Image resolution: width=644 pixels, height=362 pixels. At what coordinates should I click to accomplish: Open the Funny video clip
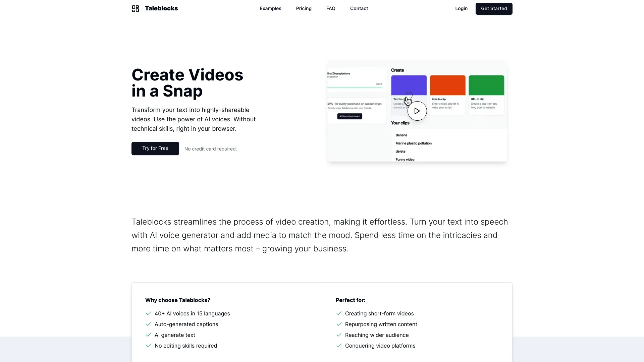(405, 160)
